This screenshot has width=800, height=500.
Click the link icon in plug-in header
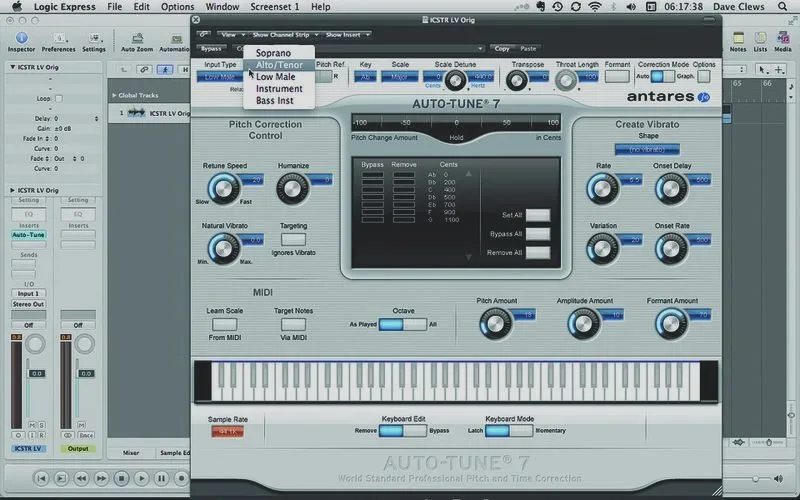click(x=203, y=34)
